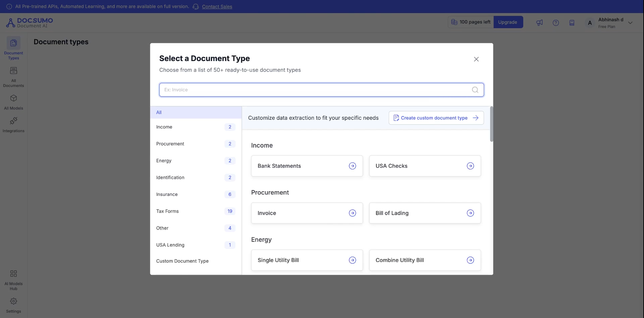Click arrow icon on Bank Statements card

[352, 166]
